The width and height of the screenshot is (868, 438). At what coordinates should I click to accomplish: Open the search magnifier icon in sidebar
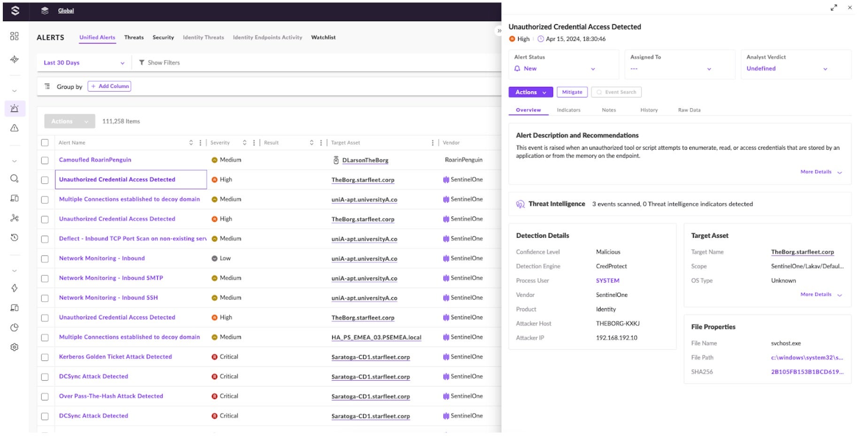(x=15, y=179)
